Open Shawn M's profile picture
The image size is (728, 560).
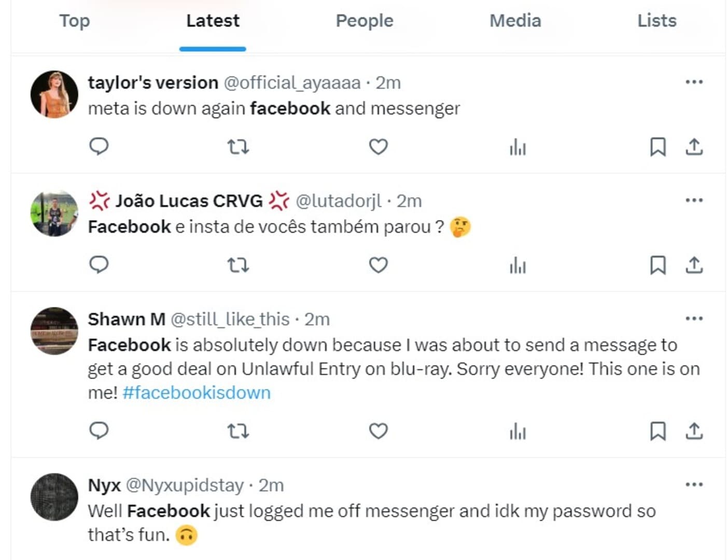[53, 330]
